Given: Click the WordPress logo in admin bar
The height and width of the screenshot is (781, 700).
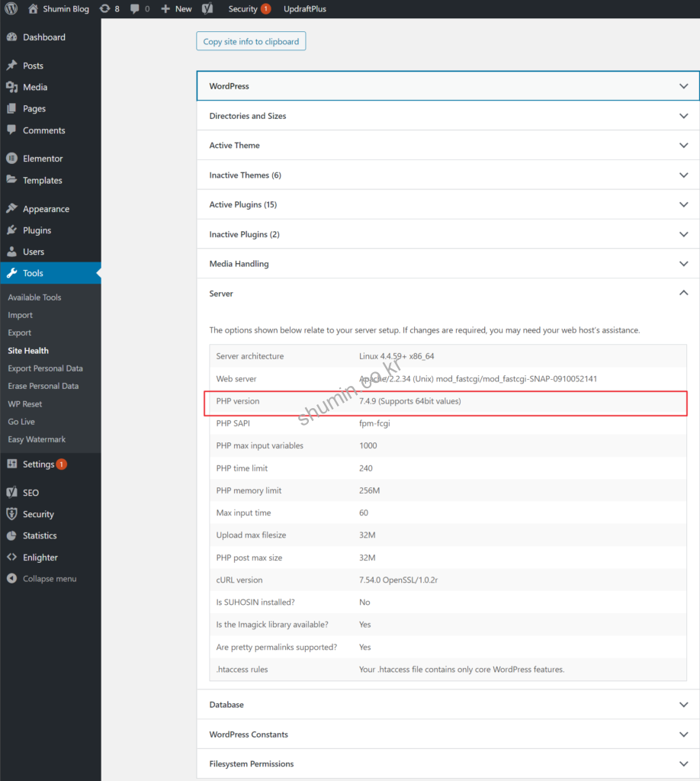Looking at the screenshot, I should tap(11, 9).
